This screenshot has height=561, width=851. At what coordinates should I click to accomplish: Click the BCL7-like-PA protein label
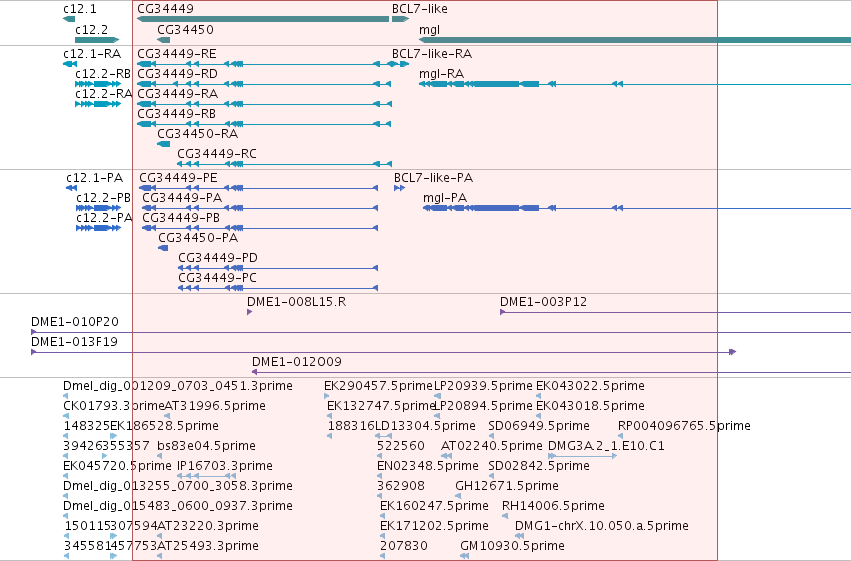433,178
